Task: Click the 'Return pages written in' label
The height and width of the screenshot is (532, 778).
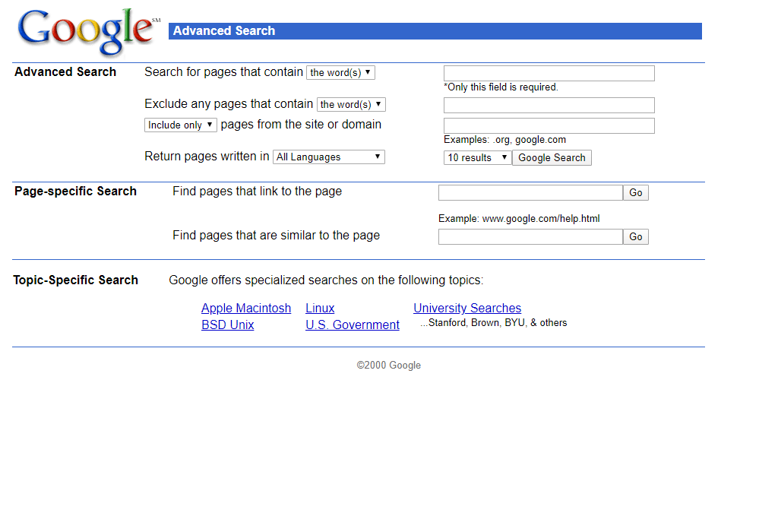Action: (x=207, y=157)
